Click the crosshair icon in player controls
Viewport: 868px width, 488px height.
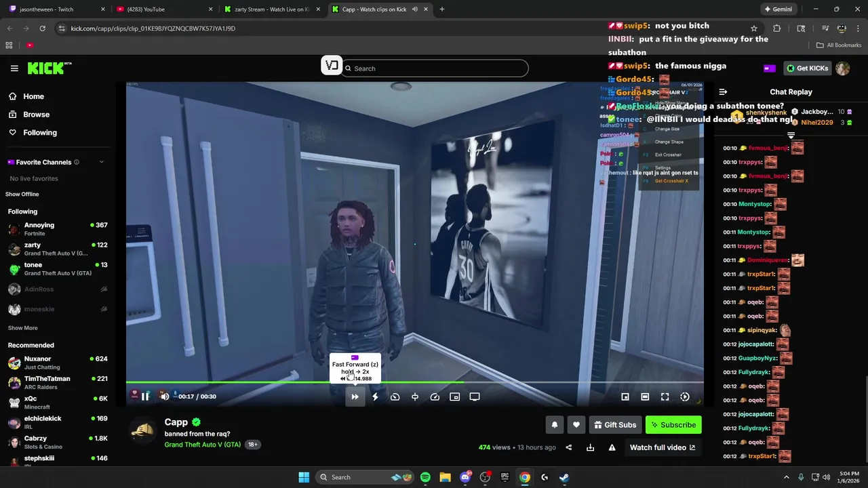[415, 396]
